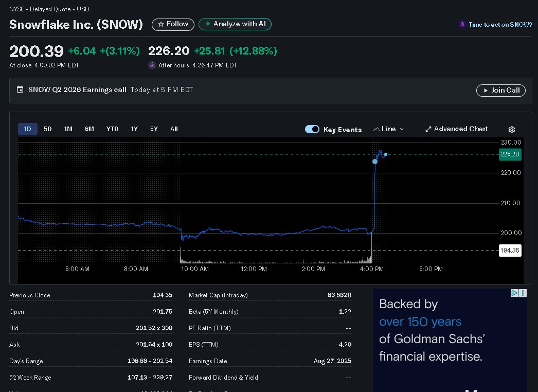Select the 5D range tab
538x392 pixels.
coord(47,129)
